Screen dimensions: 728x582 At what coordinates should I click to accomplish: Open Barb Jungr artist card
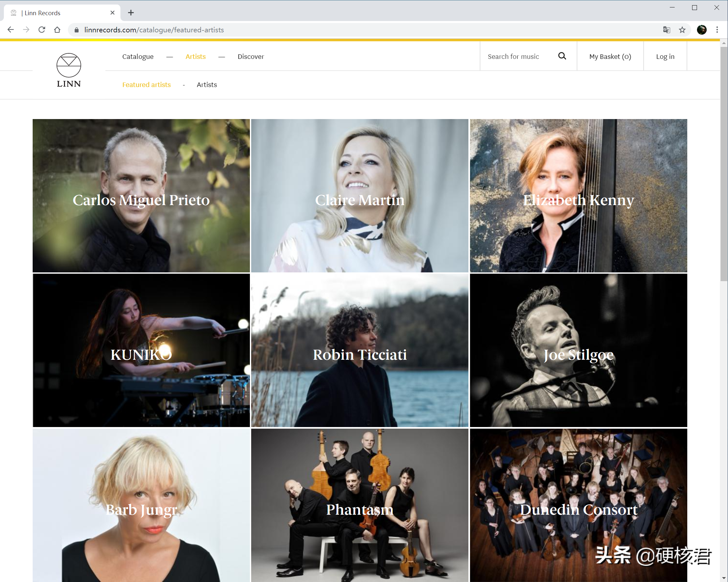tap(141, 505)
